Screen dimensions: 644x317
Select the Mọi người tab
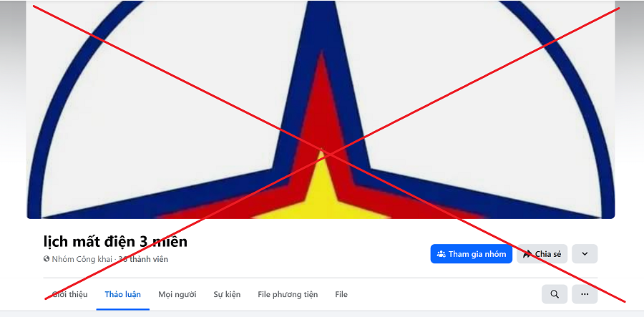pyautogui.click(x=177, y=294)
